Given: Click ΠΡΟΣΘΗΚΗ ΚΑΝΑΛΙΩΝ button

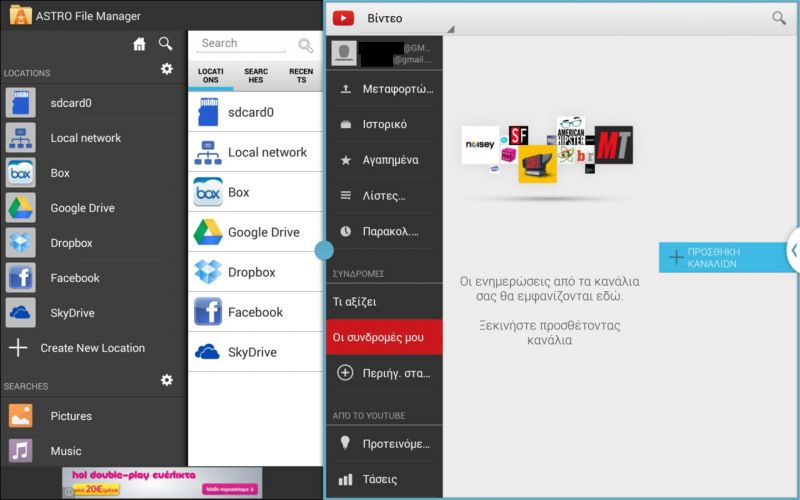Looking at the screenshot, I should [x=723, y=258].
